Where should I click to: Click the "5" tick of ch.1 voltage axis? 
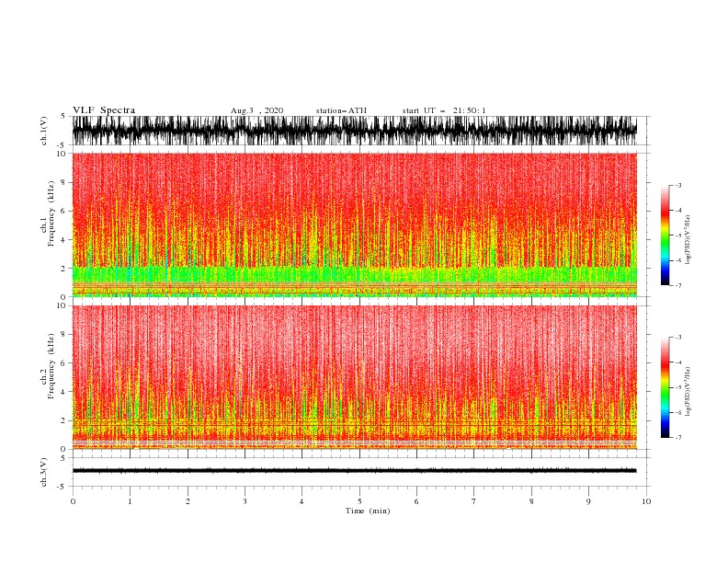coord(64,116)
